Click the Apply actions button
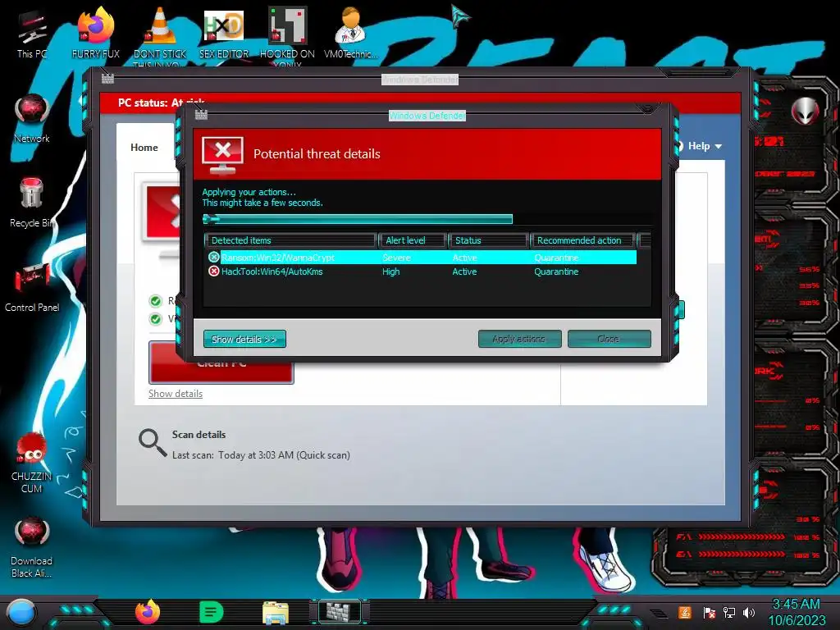840x630 pixels. point(519,339)
